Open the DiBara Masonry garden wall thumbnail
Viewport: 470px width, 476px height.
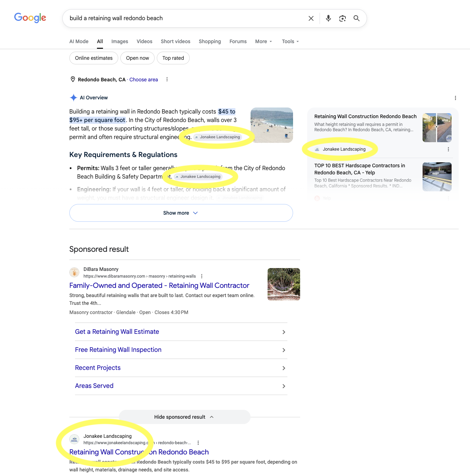284,284
